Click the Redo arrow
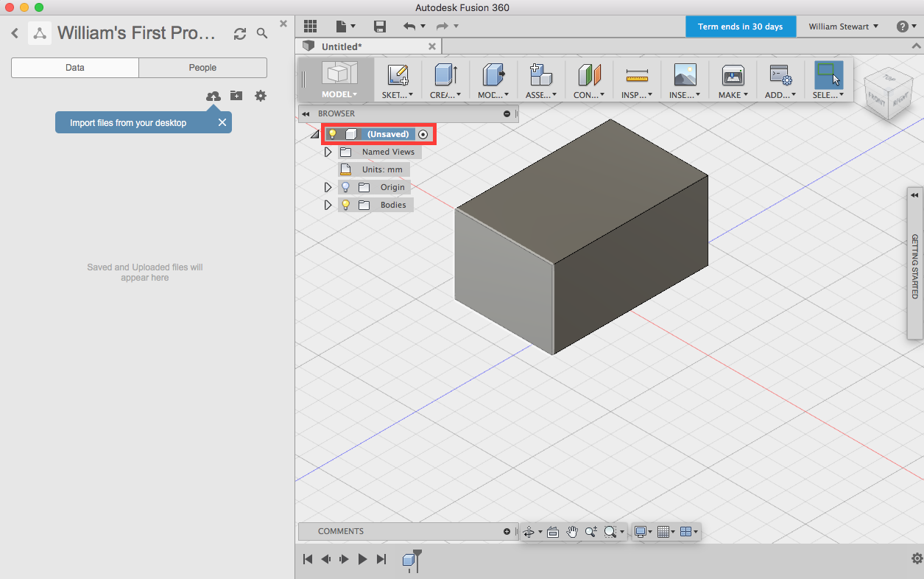924x579 pixels. 442,27
